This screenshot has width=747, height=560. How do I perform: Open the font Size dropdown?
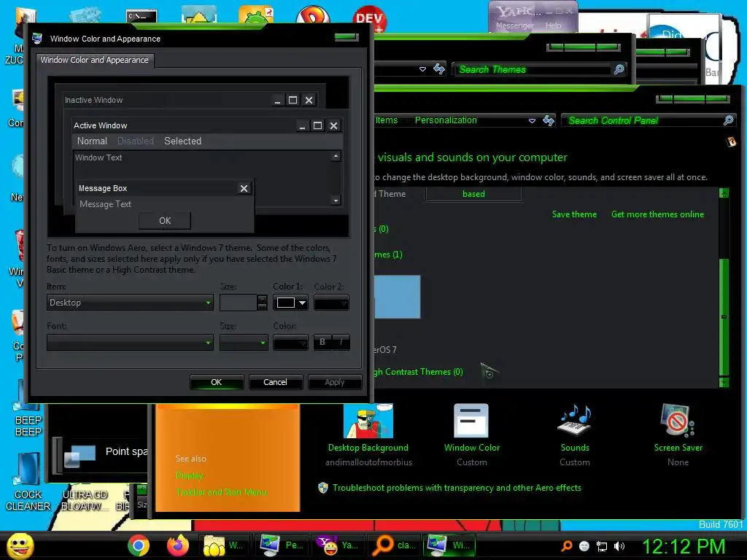(x=244, y=343)
